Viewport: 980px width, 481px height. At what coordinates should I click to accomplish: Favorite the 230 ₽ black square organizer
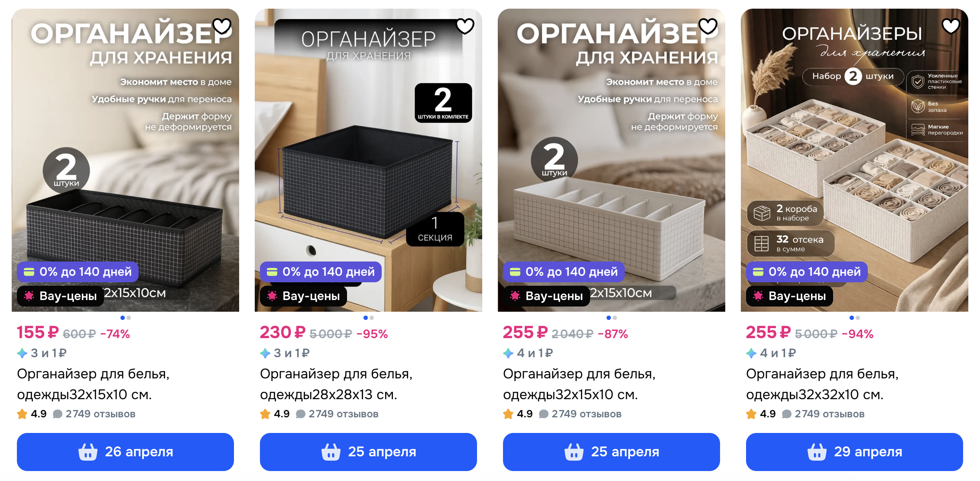point(465,26)
